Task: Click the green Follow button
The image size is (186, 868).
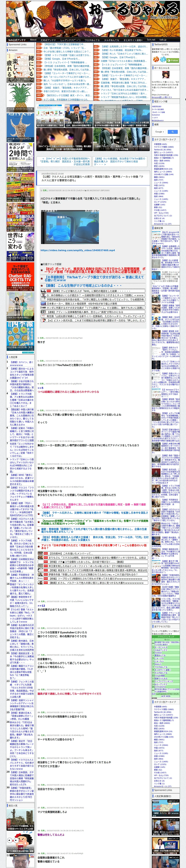Action: pos(173,60)
